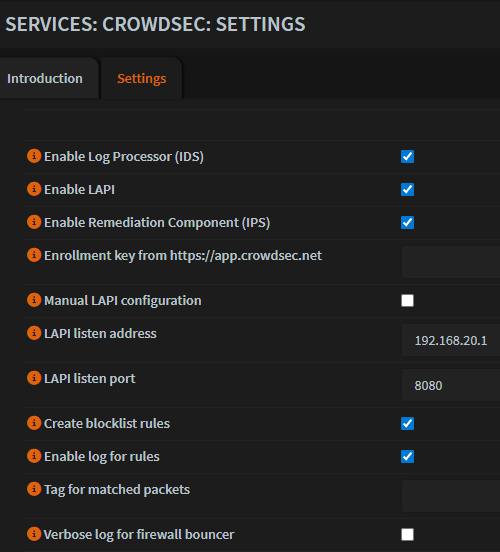This screenshot has width=500, height=552.
Task: Uncheck Create blocklist rules
Action: tap(407, 424)
